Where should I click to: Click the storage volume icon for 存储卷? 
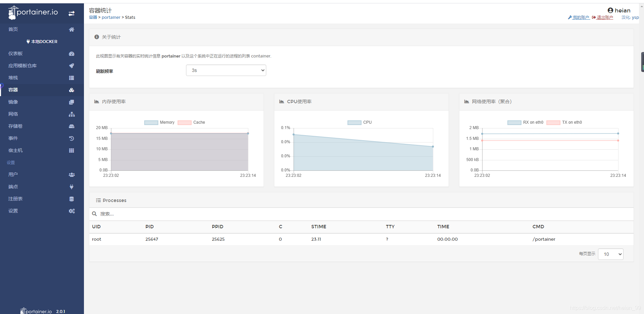[72, 126]
